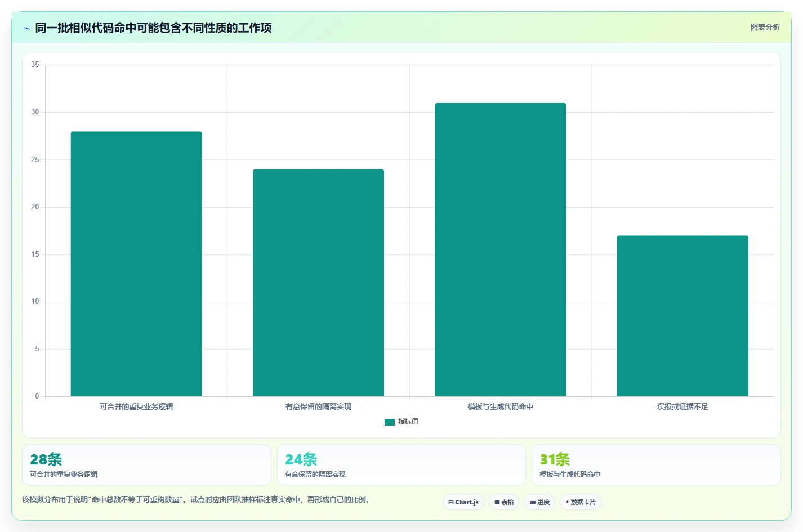This screenshot has height=532, width=803.
Task: Click the 表格 tag chip
Action: [504, 502]
